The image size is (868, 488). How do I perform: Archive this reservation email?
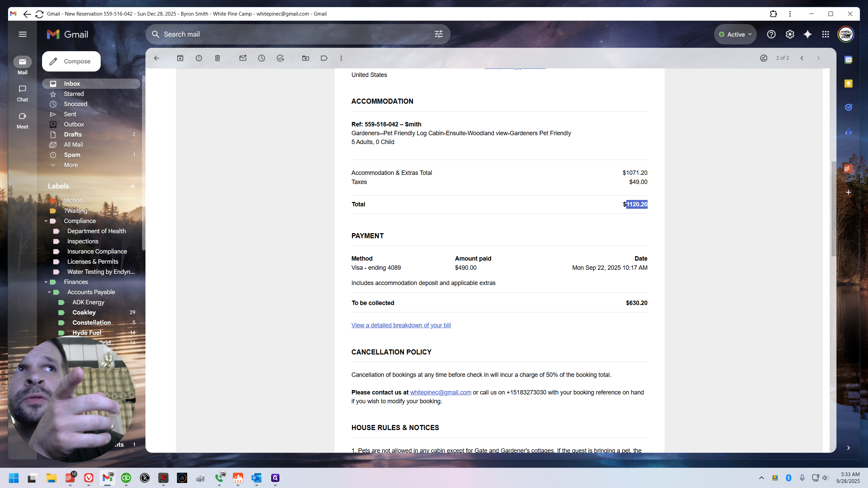tap(180, 58)
